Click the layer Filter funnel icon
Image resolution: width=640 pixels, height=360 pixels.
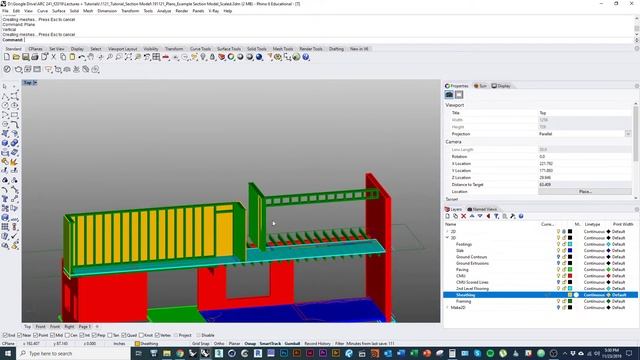click(496, 216)
